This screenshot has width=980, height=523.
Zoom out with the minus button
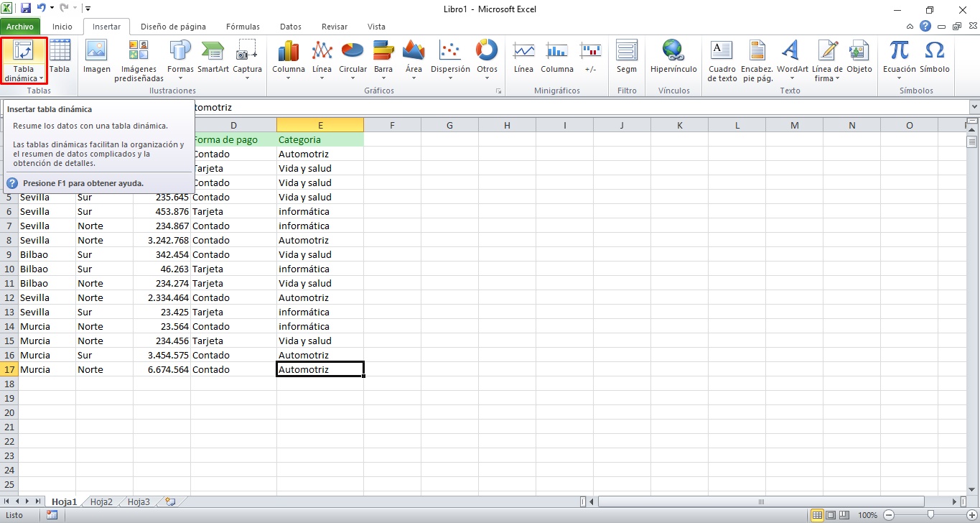pyautogui.click(x=889, y=515)
